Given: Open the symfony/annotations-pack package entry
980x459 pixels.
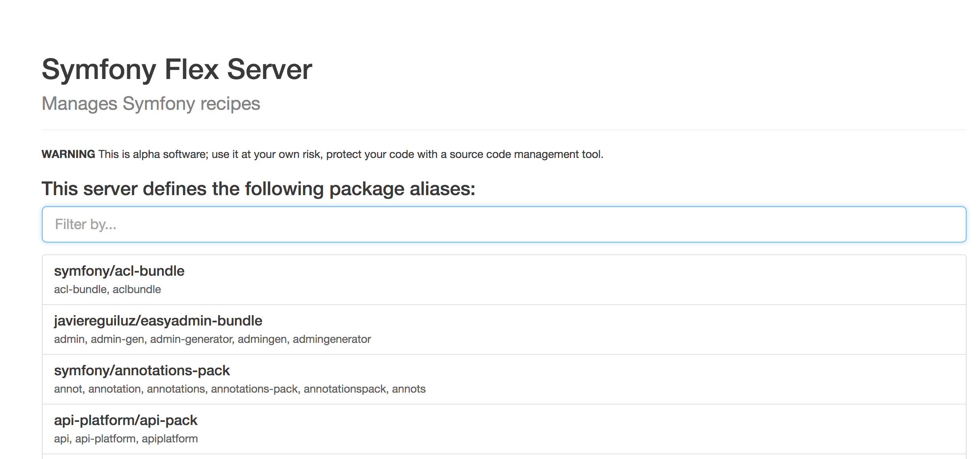Looking at the screenshot, I should 142,371.
